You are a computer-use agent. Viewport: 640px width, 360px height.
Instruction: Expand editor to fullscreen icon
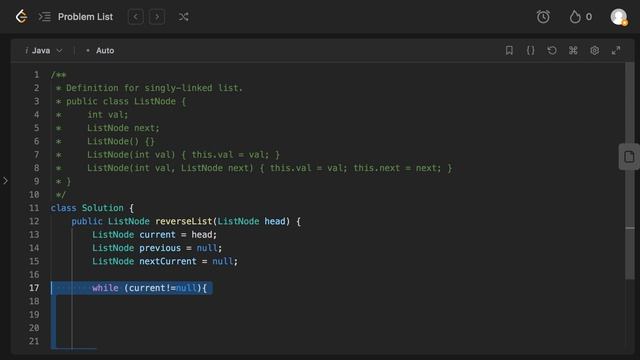[616, 51]
